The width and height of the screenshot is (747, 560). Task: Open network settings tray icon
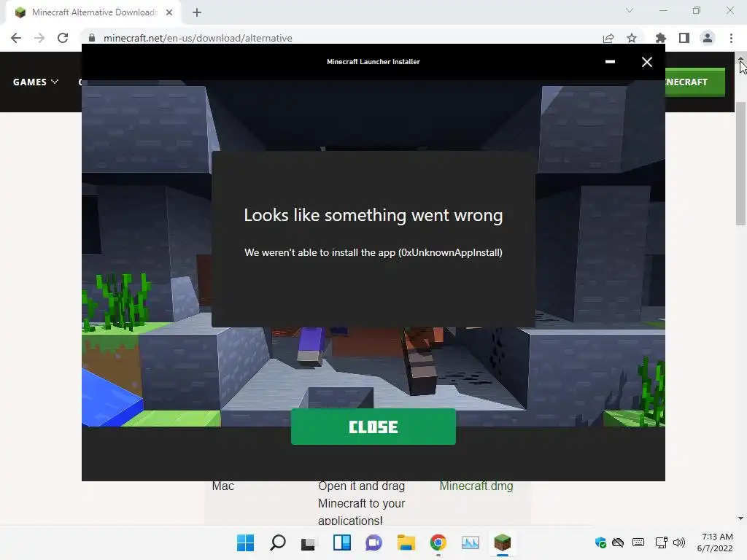tap(661, 542)
